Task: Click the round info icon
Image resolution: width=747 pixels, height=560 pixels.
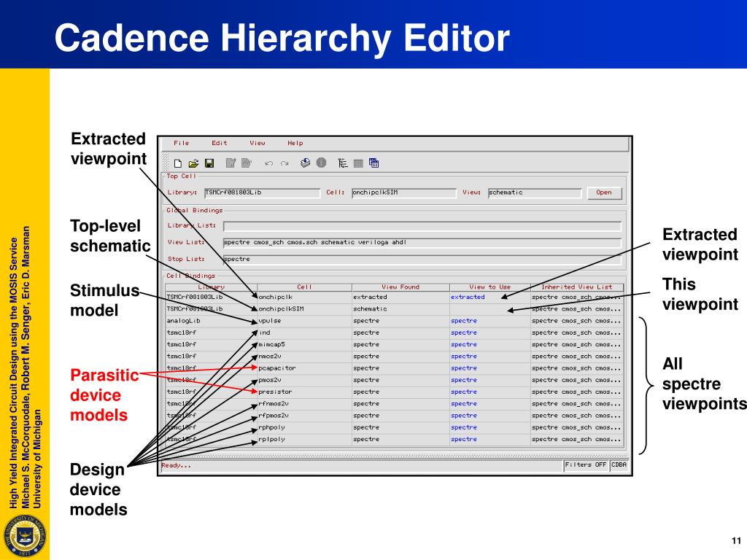Action: click(321, 163)
